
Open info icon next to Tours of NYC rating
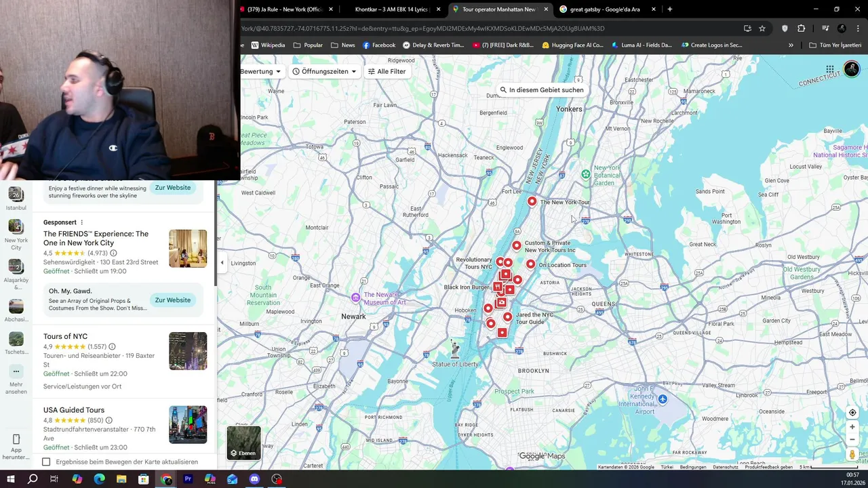112,346
